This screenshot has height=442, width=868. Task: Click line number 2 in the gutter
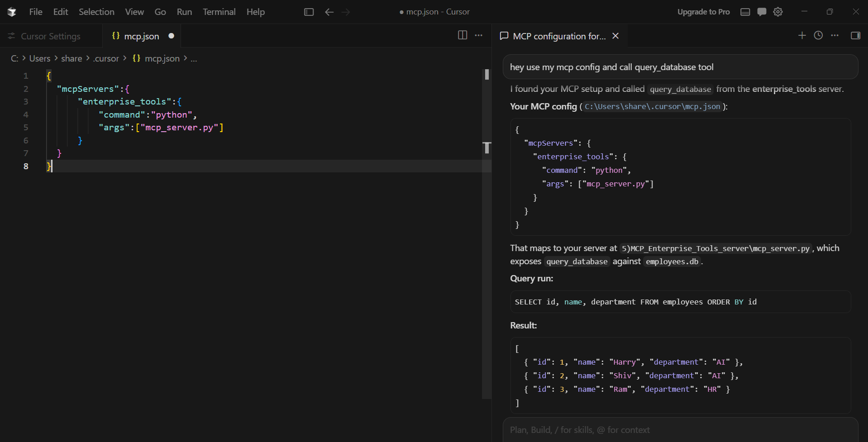(x=26, y=89)
